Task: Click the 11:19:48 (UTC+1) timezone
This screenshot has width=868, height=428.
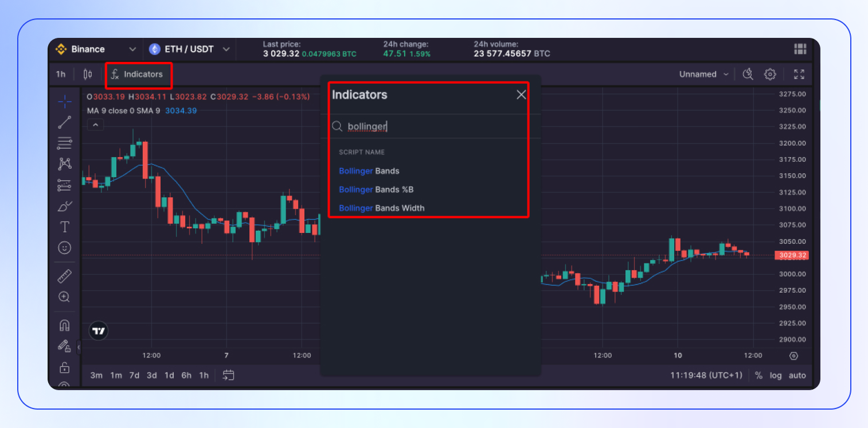Action: 706,375
